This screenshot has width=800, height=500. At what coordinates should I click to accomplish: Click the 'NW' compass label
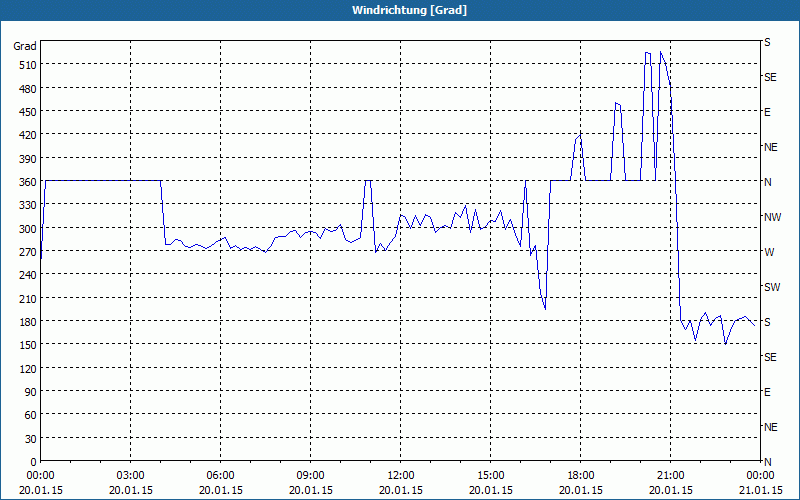[x=772, y=217]
